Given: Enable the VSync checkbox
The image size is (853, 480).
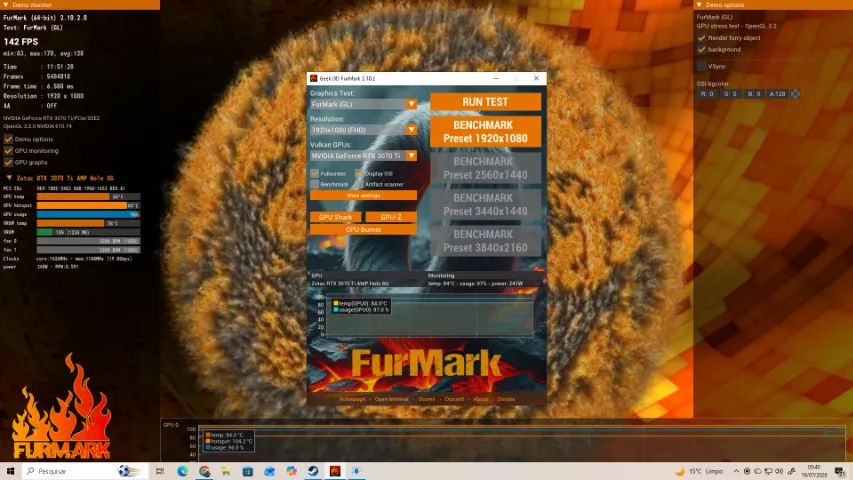Looking at the screenshot, I should pos(702,66).
